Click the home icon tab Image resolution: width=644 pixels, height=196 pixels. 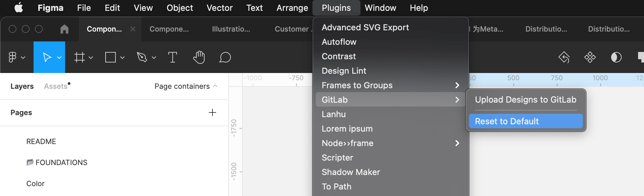tap(64, 29)
